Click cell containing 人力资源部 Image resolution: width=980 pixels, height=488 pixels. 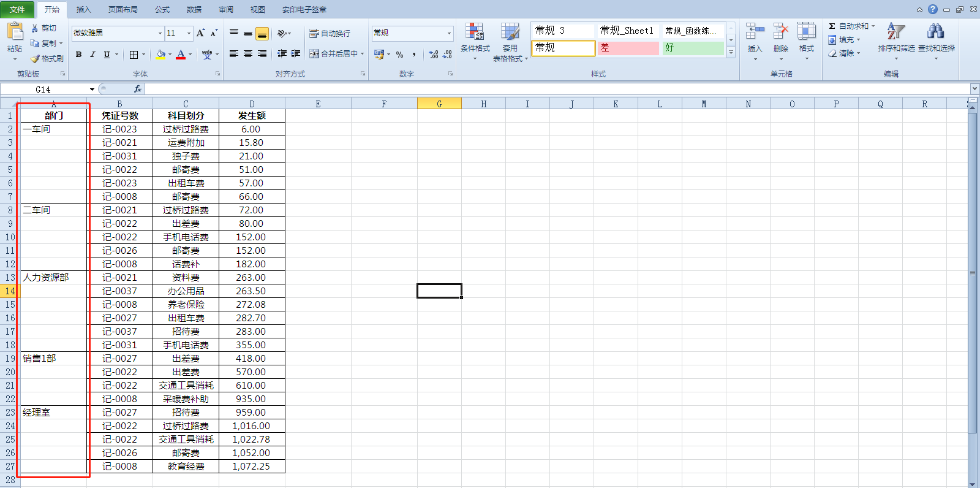53,278
